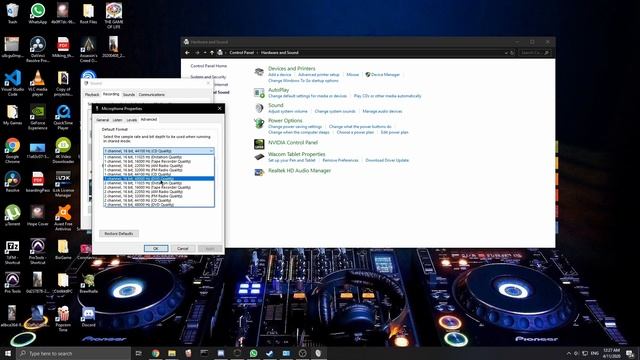Click the AutoPlay category icon
The height and width of the screenshot is (360, 640).
click(x=259, y=93)
